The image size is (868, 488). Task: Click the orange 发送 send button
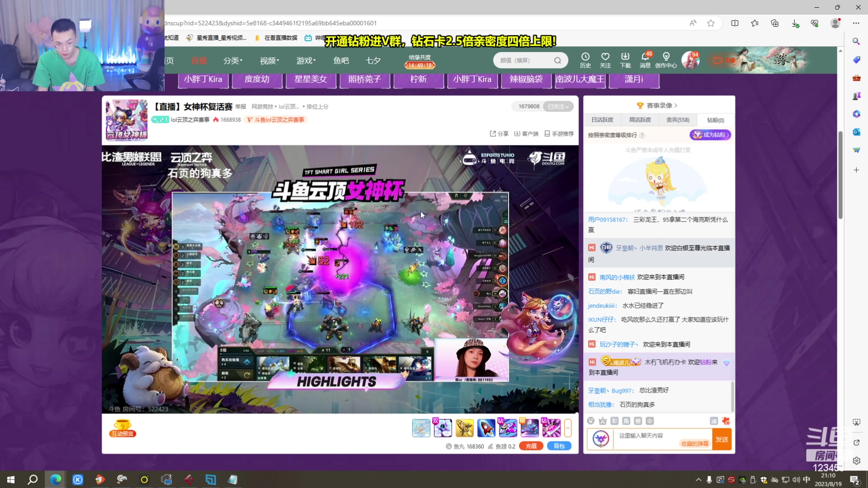(722, 439)
